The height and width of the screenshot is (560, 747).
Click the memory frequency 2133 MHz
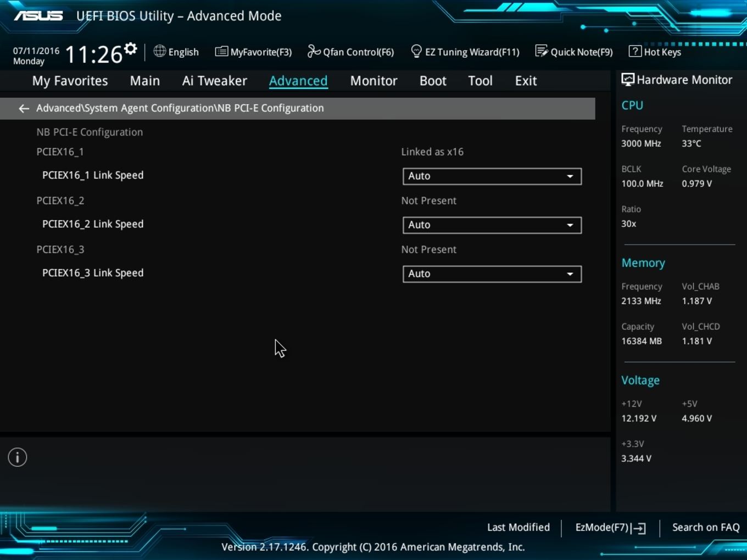[641, 301]
